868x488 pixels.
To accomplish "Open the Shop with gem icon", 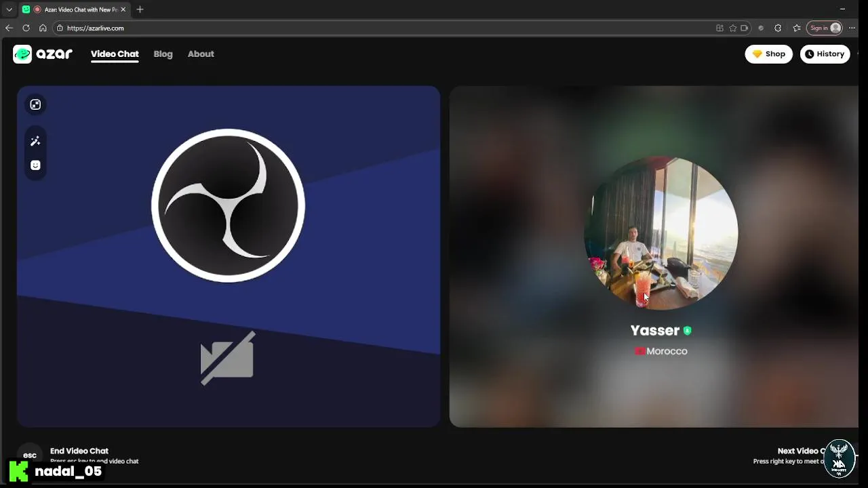I will coord(768,54).
